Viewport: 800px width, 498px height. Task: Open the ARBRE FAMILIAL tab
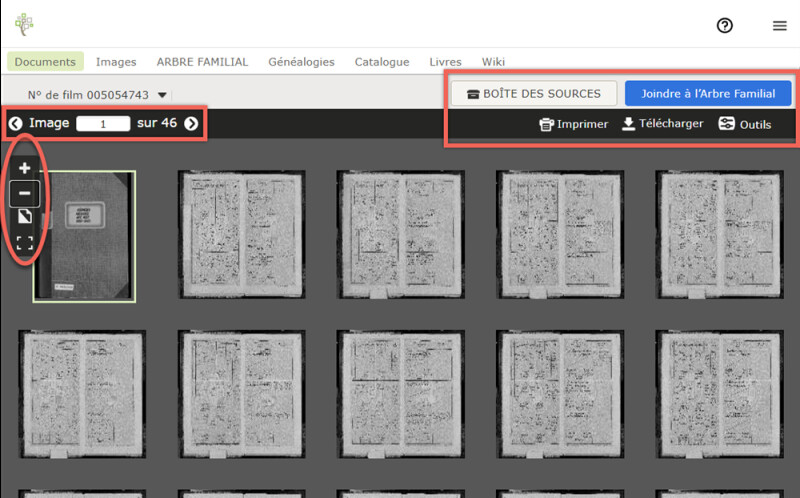(202, 62)
